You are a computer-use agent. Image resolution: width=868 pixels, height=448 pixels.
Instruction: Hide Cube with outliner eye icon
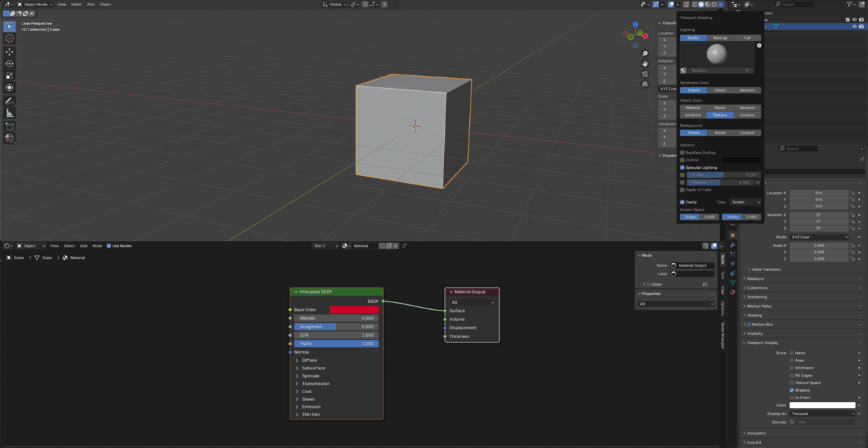tap(854, 26)
